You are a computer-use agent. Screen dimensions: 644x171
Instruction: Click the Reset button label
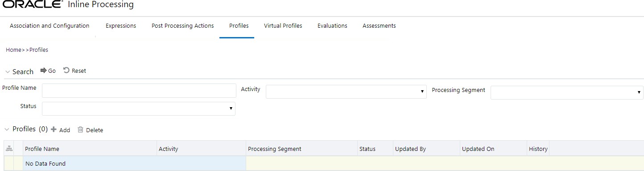coord(79,71)
